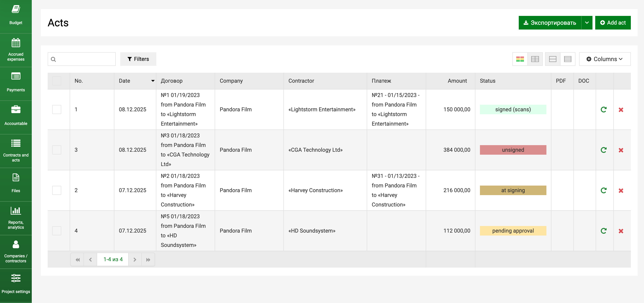Expand the export options arrow
This screenshot has height=303, width=644.
[587, 23]
